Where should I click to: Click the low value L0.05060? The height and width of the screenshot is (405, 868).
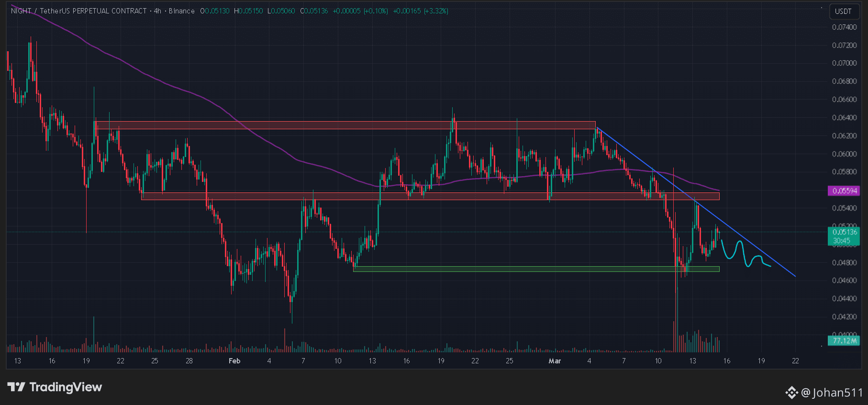pos(281,11)
